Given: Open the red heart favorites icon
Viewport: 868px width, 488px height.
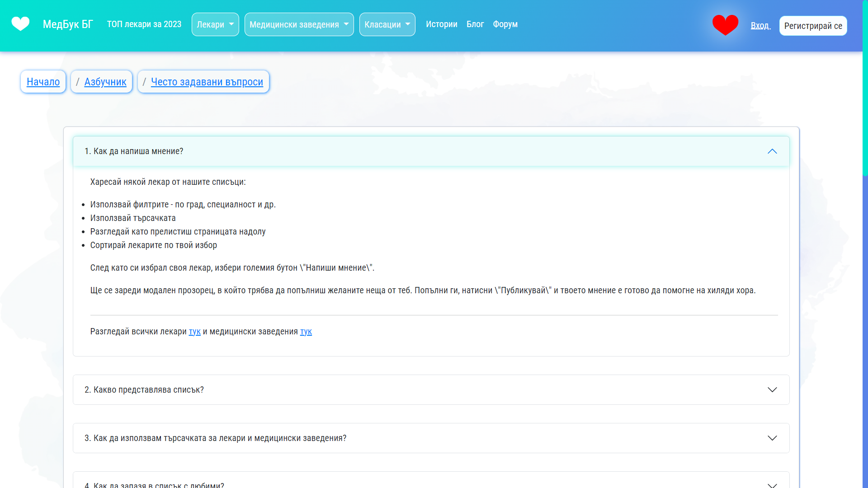Looking at the screenshot, I should coord(725,25).
